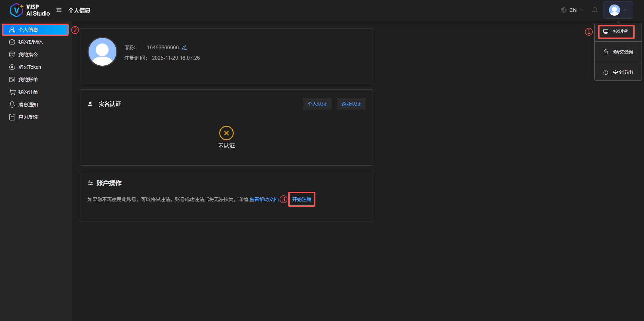This screenshot has width=644, height=321.
Task: Open 我的指令 in the sidebar
Action: pyautogui.click(x=28, y=55)
